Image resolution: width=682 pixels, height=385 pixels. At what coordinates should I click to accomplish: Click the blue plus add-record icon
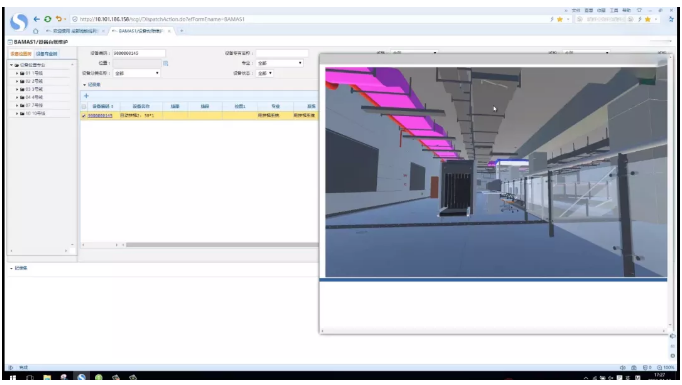(86, 96)
